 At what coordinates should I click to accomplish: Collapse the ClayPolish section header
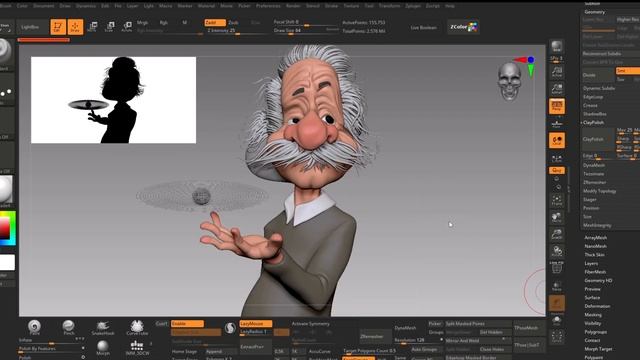click(x=593, y=122)
